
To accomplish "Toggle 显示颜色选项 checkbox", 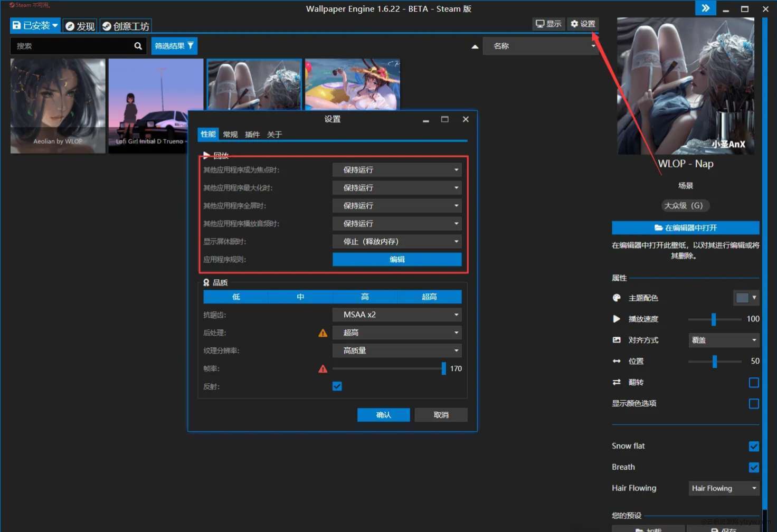I will pos(754,404).
